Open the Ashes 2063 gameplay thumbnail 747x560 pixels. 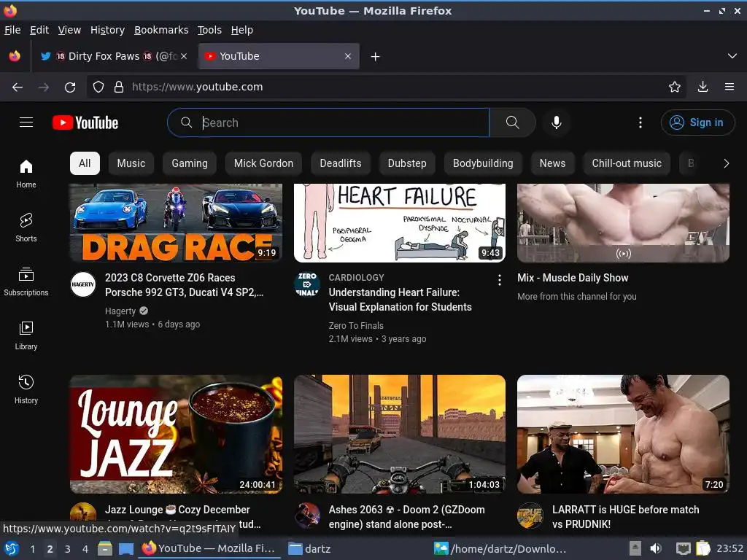click(400, 435)
